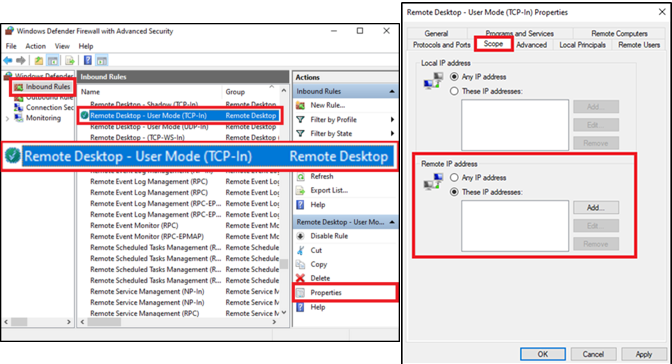The width and height of the screenshot is (672, 364).
Task: Click New Rule icon in Actions pane
Action: (300, 105)
